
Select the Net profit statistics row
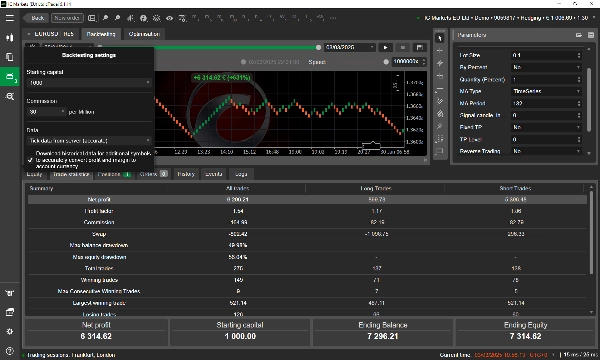click(x=307, y=199)
